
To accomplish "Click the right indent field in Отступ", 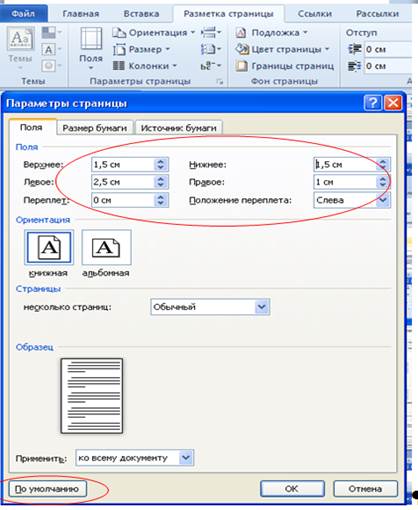I will 388,66.
